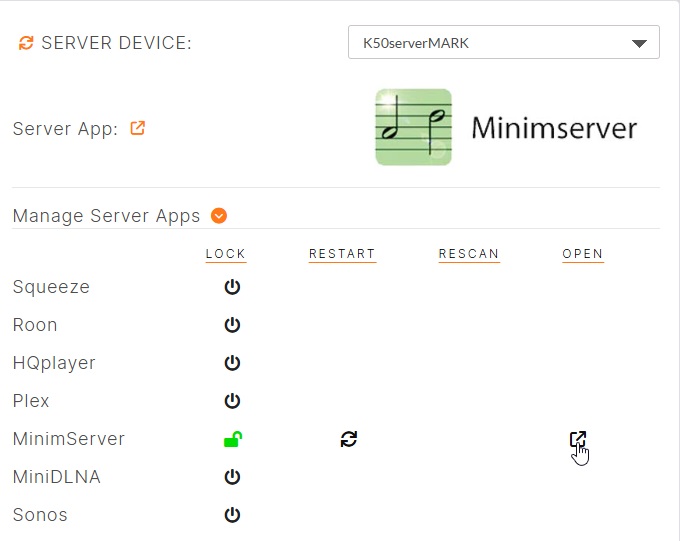This screenshot has height=541, width=680.
Task: Click the Minimserver title text
Action: (x=554, y=129)
